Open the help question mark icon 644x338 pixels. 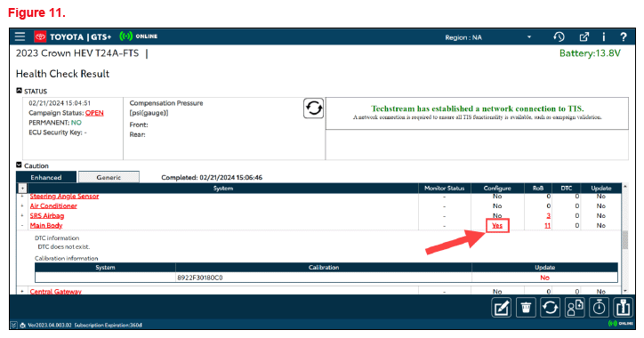(x=623, y=37)
